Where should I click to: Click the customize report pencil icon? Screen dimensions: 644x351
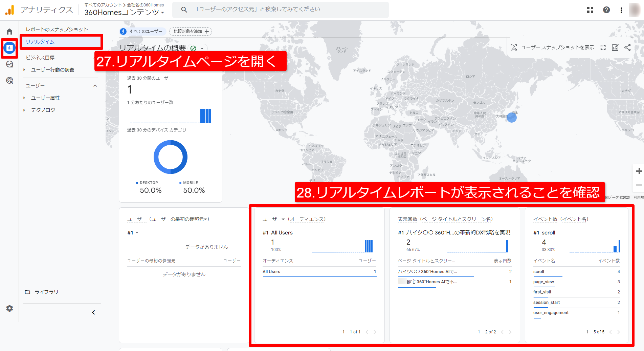click(615, 47)
